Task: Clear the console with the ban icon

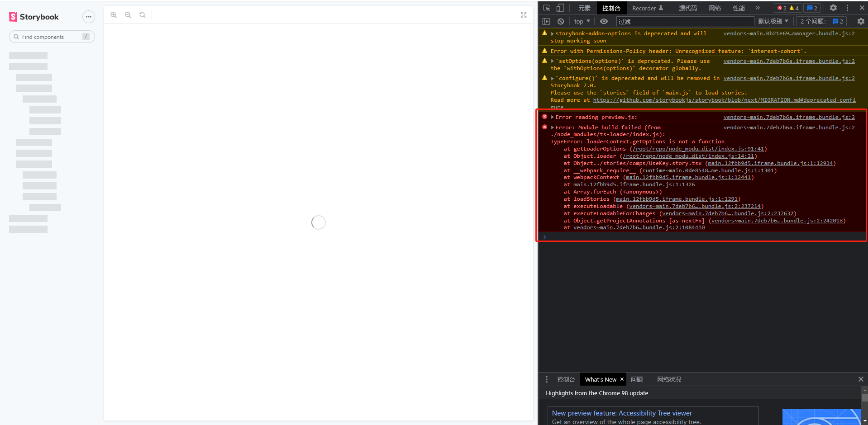Action: coord(561,21)
